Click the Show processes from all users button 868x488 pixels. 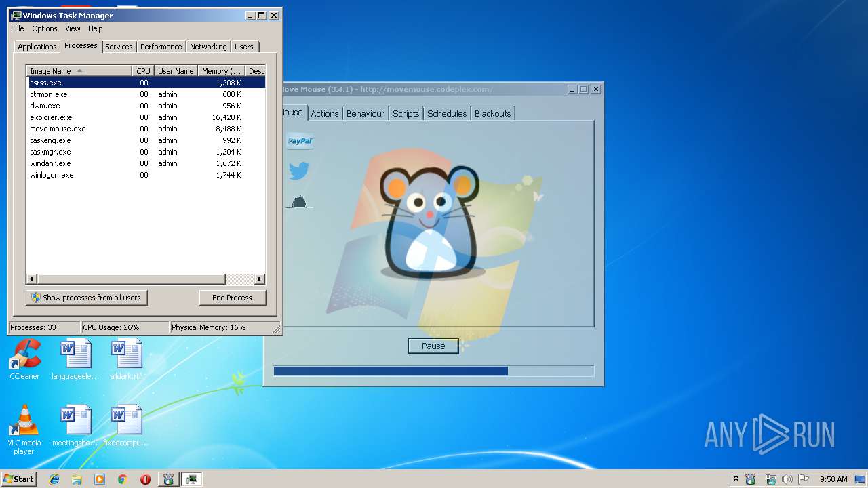coord(86,298)
